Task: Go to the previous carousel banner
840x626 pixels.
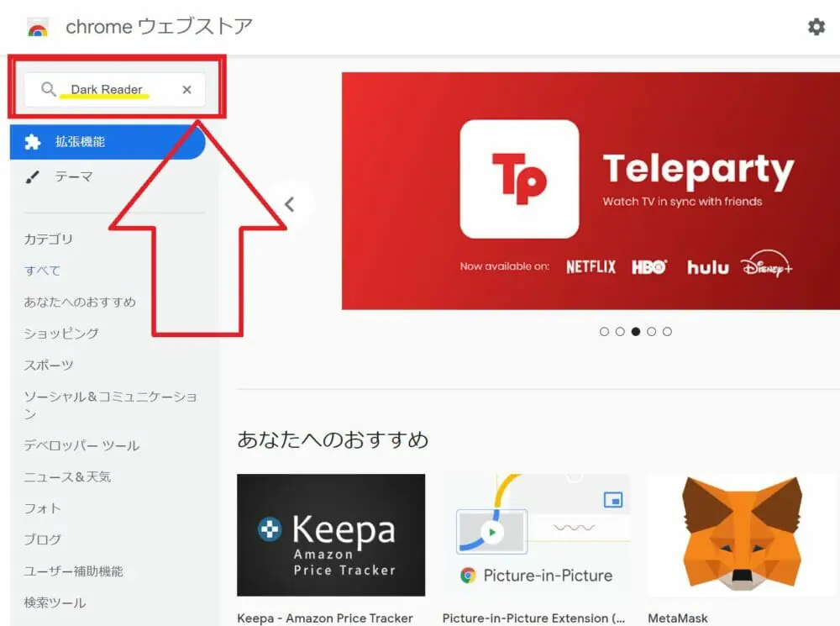Action: click(289, 204)
